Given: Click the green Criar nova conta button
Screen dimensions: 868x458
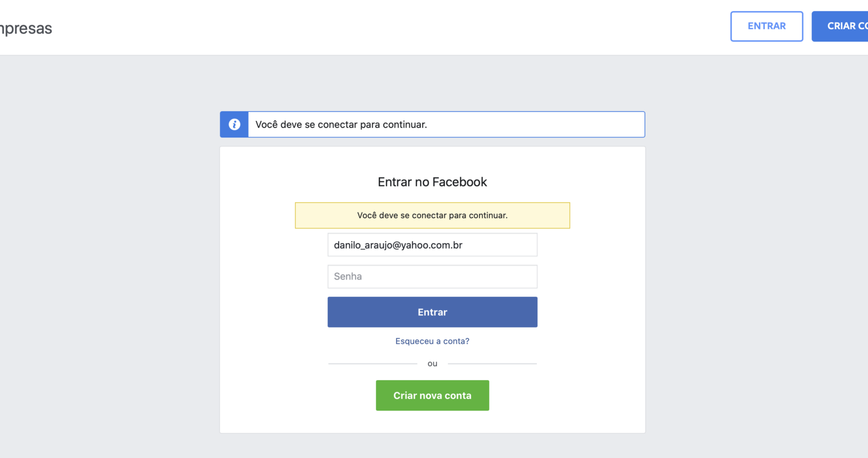Looking at the screenshot, I should tap(432, 395).
